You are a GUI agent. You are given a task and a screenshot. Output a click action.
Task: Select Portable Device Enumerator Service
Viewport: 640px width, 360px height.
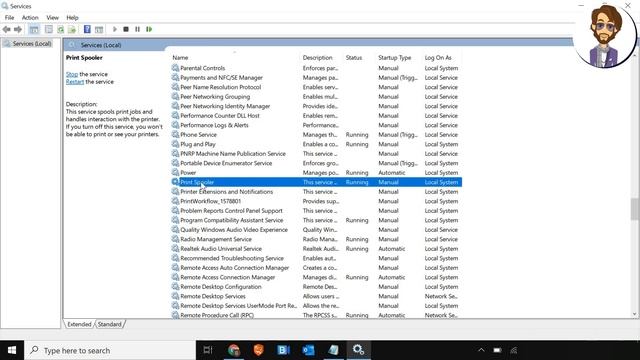(x=316, y=163)
